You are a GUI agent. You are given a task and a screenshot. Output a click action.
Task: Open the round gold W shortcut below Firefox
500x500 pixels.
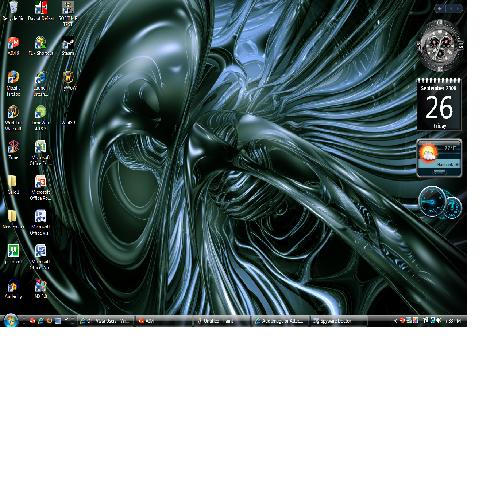pos(13,117)
